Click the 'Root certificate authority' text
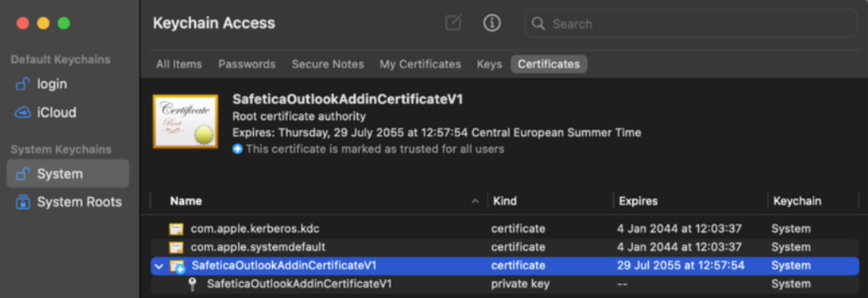The width and height of the screenshot is (868, 298). coord(299,116)
